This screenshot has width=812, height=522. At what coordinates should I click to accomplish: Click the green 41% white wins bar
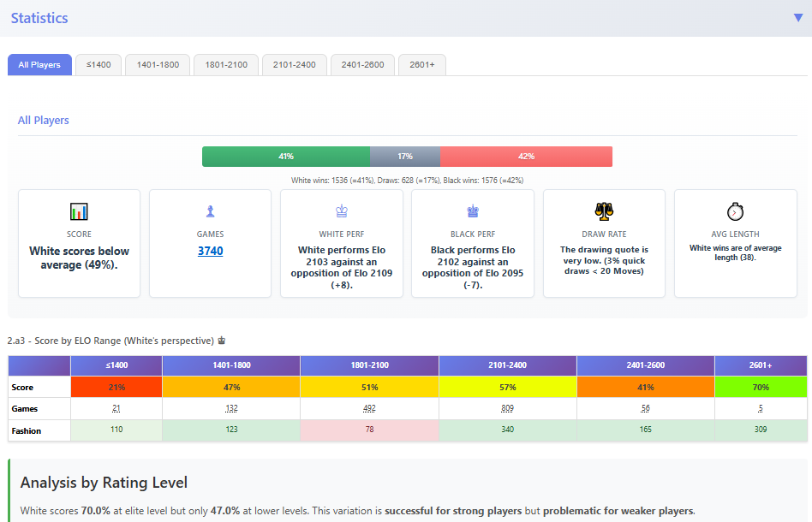pyautogui.click(x=285, y=157)
